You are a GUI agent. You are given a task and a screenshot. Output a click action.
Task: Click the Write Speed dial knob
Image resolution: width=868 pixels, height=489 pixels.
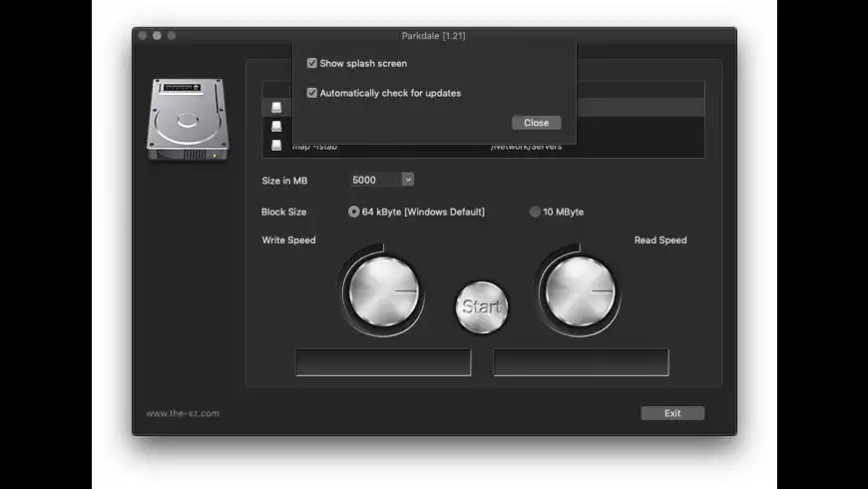coord(384,291)
